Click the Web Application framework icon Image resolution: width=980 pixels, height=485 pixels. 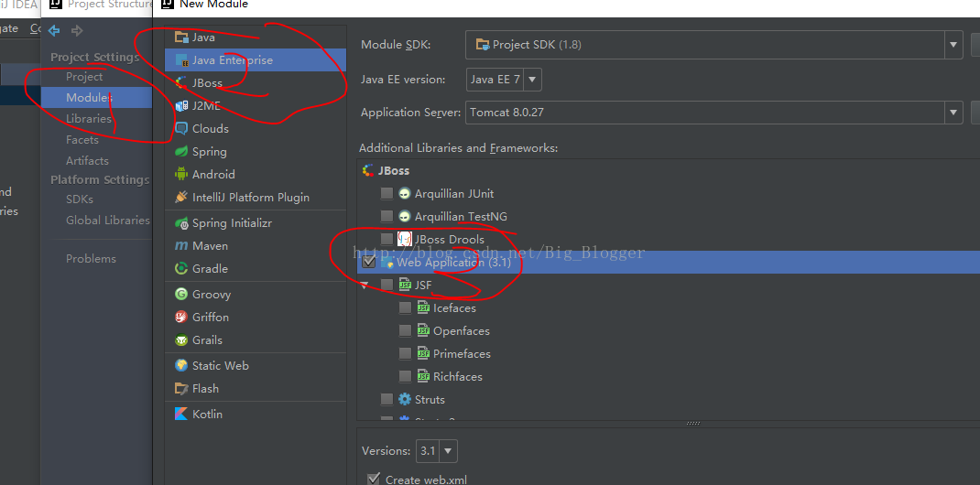click(x=387, y=262)
